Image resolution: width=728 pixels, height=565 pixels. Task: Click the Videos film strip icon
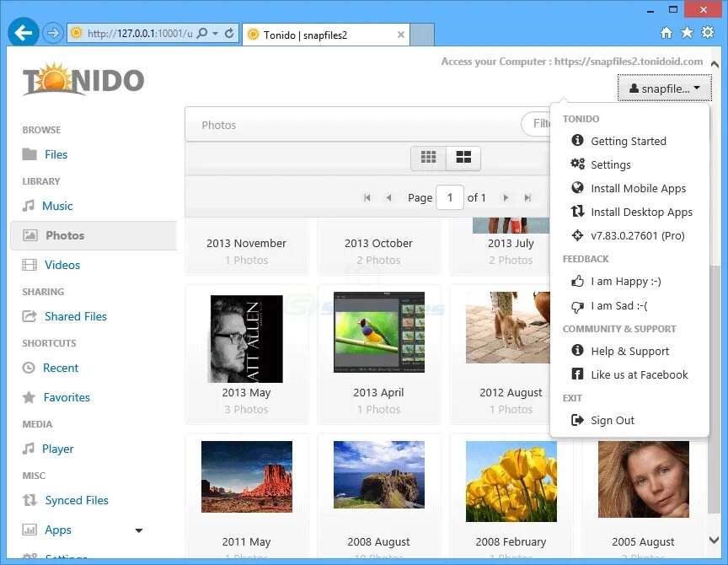tap(29, 265)
